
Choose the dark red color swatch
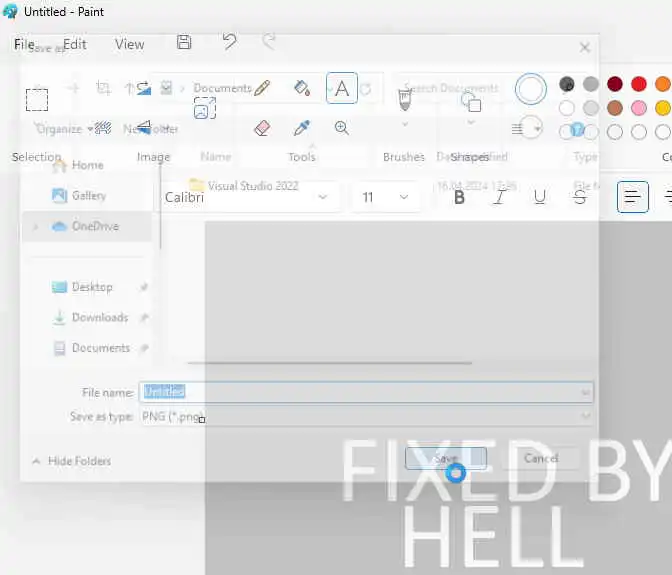tap(615, 84)
